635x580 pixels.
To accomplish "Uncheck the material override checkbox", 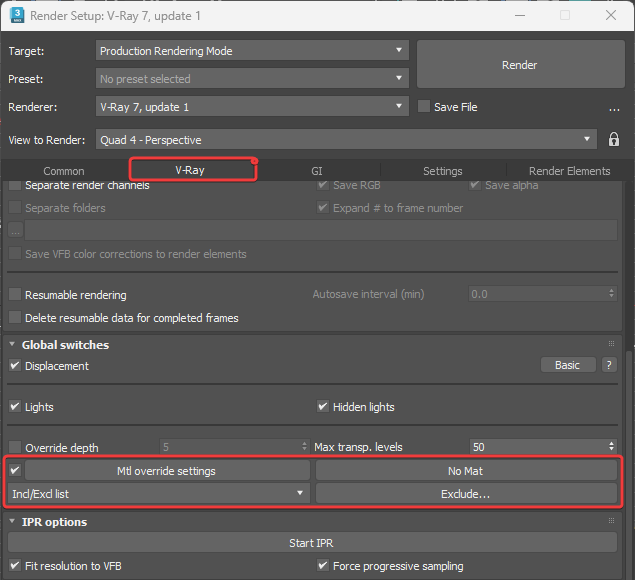I will point(15,470).
